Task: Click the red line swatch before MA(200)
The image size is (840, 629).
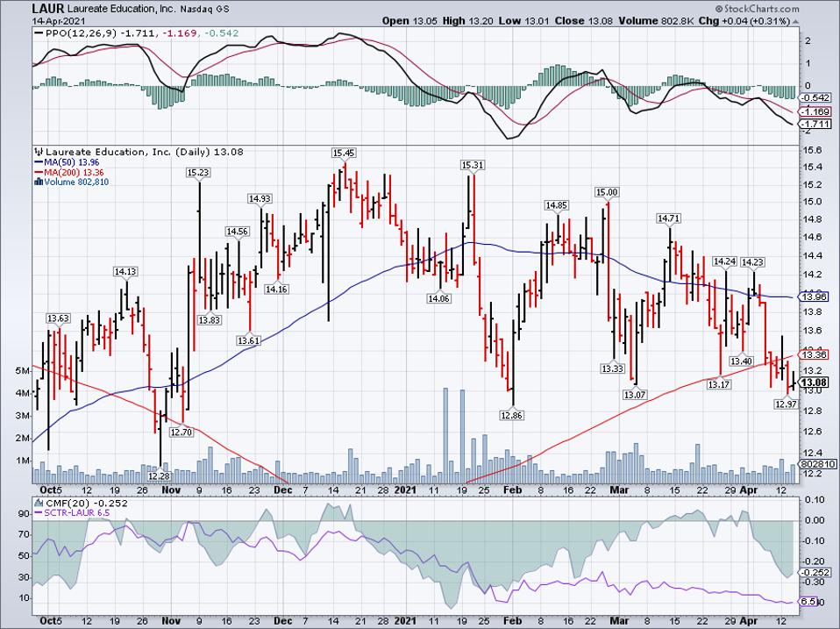Action: pos(39,173)
